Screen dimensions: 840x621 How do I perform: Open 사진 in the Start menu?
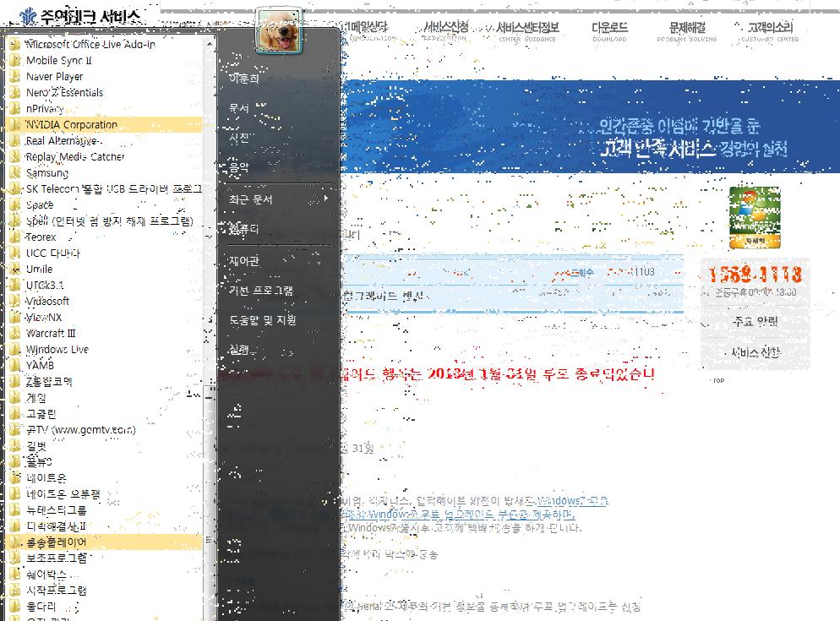click(x=239, y=138)
